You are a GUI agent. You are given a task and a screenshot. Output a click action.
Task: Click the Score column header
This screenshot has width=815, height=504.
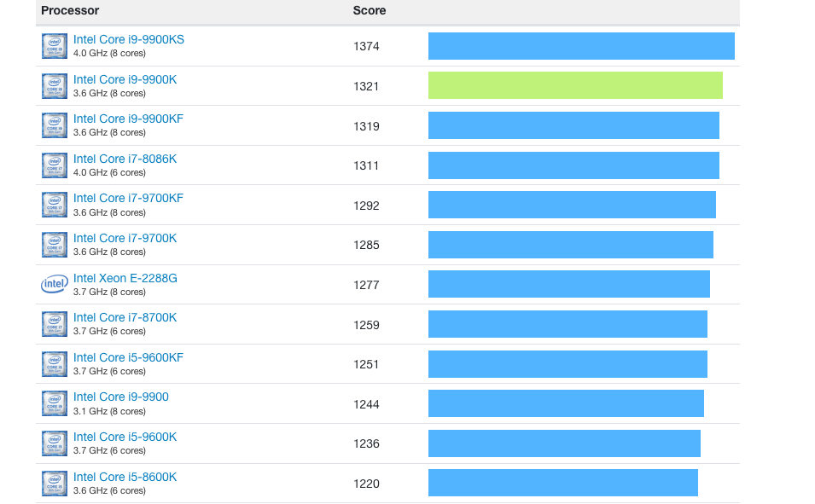tap(370, 11)
